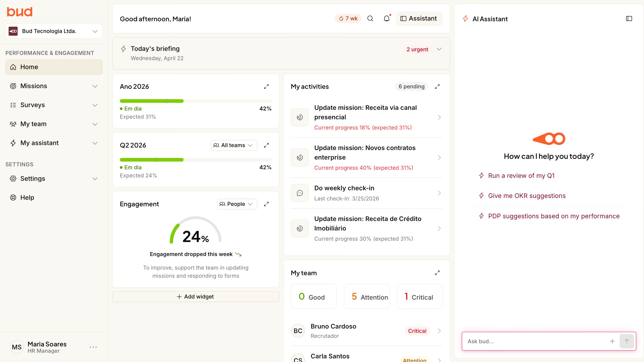Expand the My activities panel
This screenshot has height=362, width=644.
click(x=437, y=87)
